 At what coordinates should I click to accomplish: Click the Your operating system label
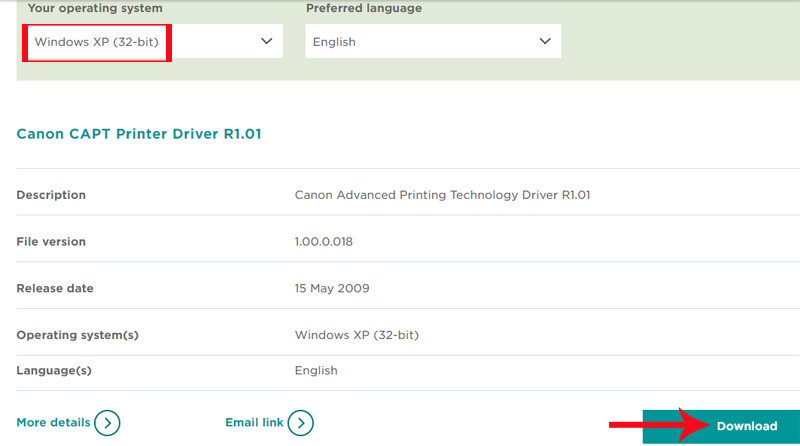click(x=95, y=9)
